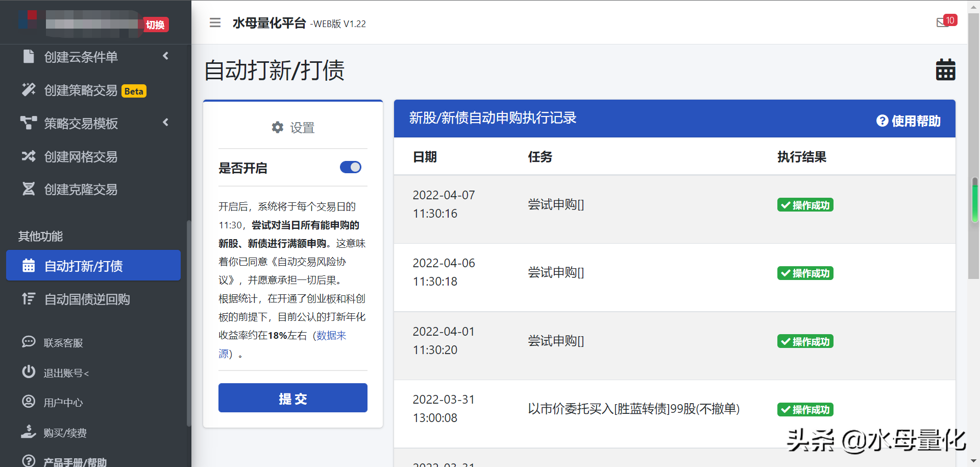Click the 任务 column header
This screenshot has width=980, height=467.
coord(540,157)
